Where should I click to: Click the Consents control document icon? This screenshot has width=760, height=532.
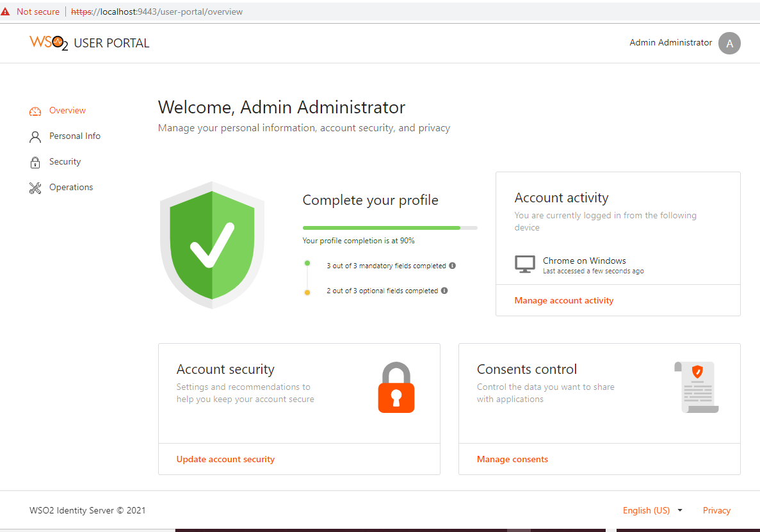[697, 387]
